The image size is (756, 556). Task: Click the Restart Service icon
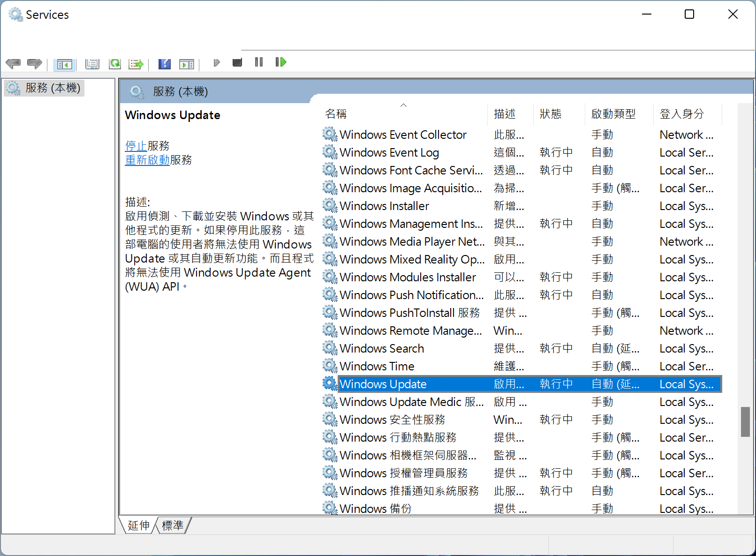[281, 62]
